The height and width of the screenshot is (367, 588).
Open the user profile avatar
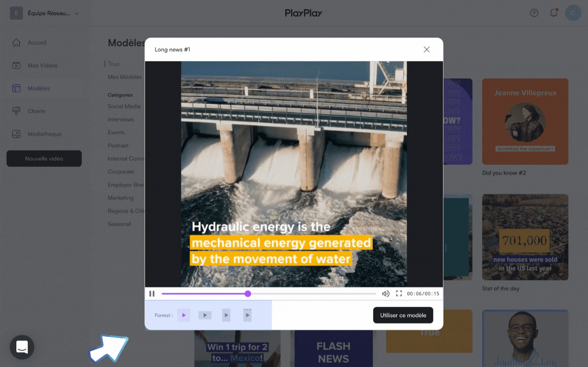point(573,13)
